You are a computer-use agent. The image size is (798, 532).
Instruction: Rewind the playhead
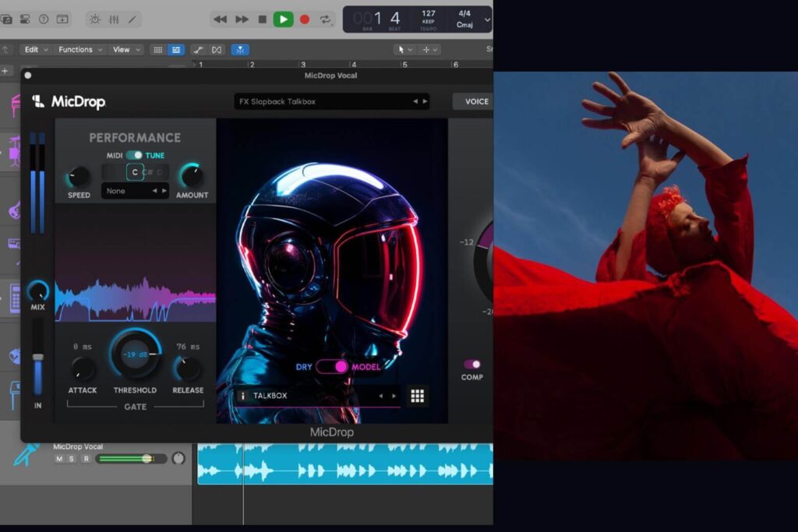[220, 19]
